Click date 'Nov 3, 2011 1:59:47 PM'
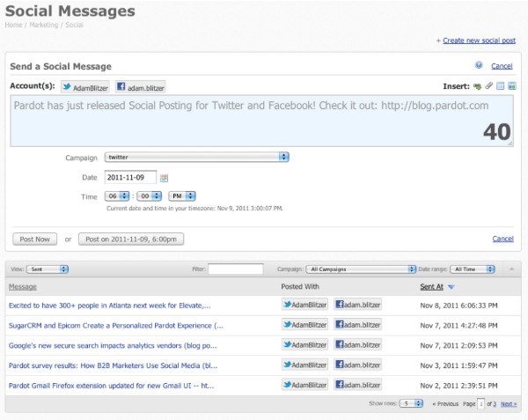Image resolution: width=528 pixels, height=420 pixels. pos(458,365)
